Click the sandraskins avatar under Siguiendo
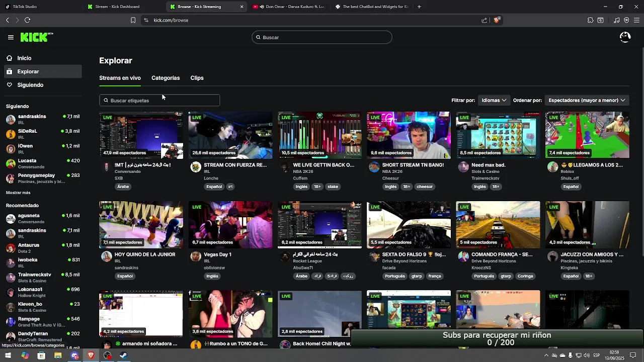The height and width of the screenshot is (362, 644). (x=10, y=119)
